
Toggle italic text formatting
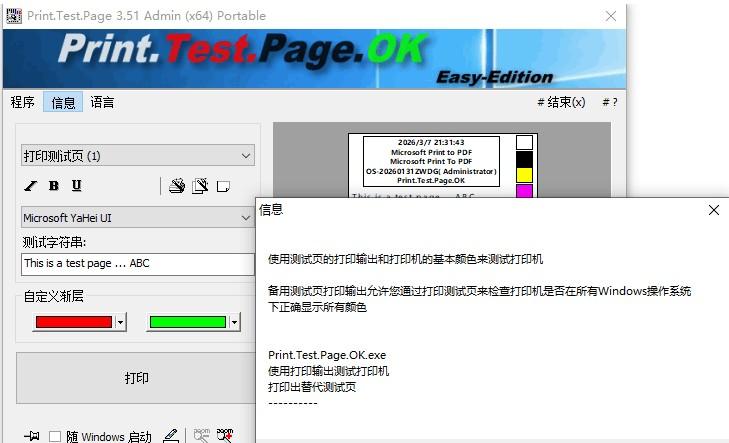[x=31, y=186]
